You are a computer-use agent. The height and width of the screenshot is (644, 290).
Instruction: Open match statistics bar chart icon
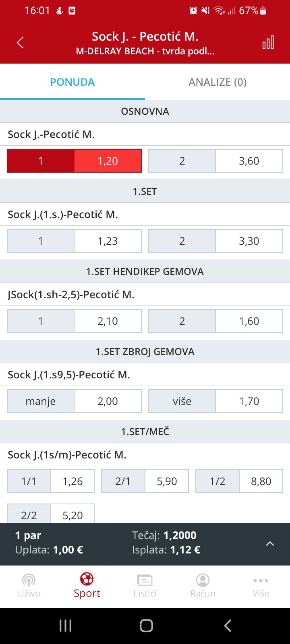tap(268, 42)
